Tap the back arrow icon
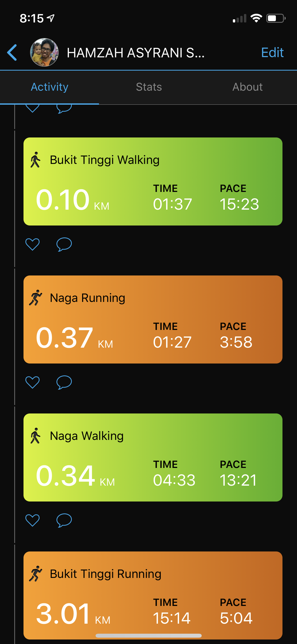 [x=12, y=52]
